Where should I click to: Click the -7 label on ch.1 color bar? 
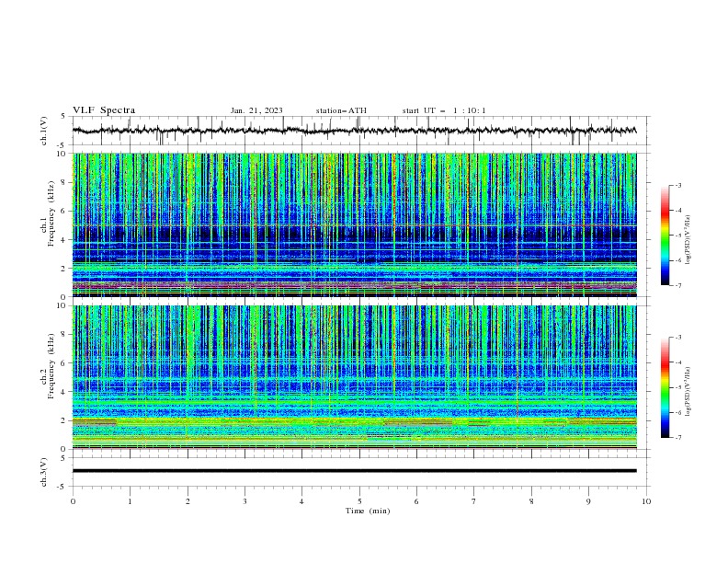tap(677, 285)
